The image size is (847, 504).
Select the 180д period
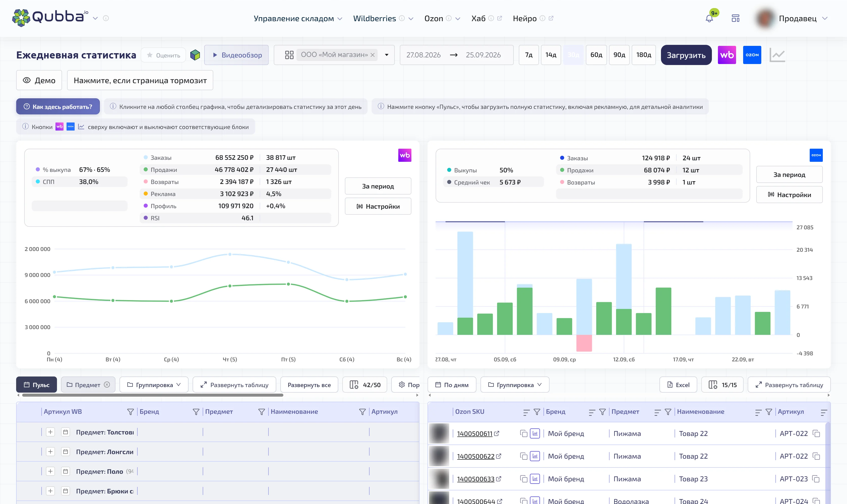(644, 55)
